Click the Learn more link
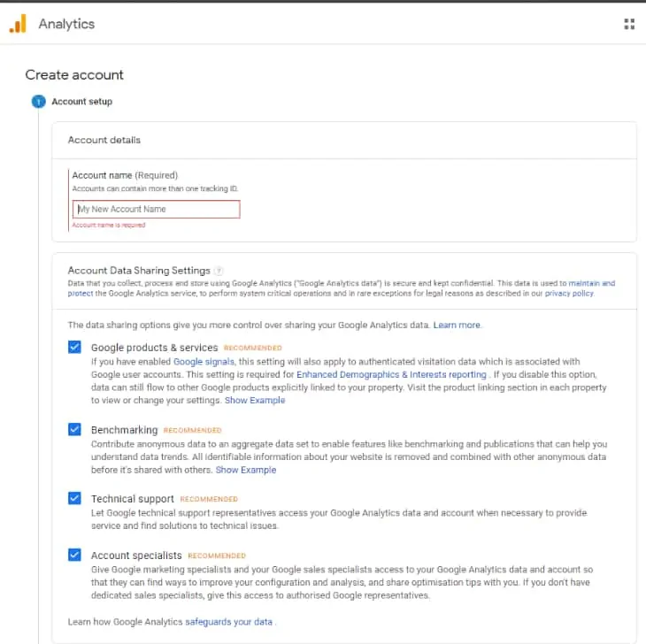Image resolution: width=646 pixels, height=644 pixels. coord(457,326)
